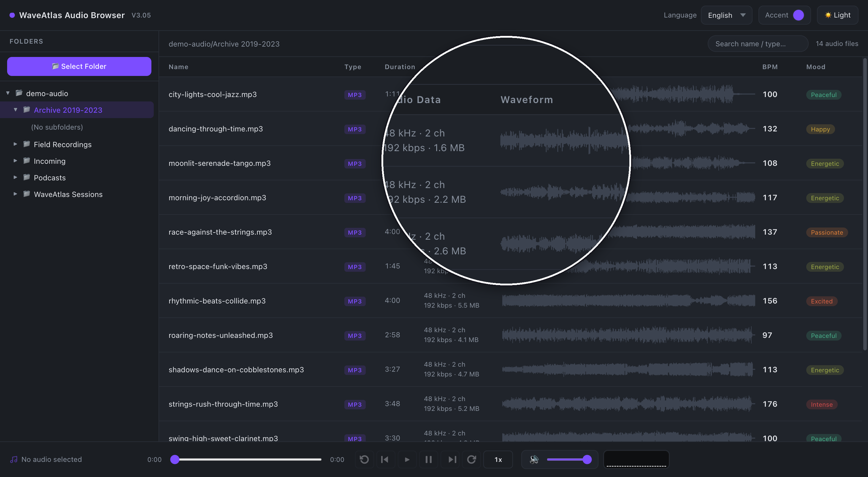This screenshot has height=477, width=868.
Task: Open the Accent color picker swatch
Action: pos(798,15)
